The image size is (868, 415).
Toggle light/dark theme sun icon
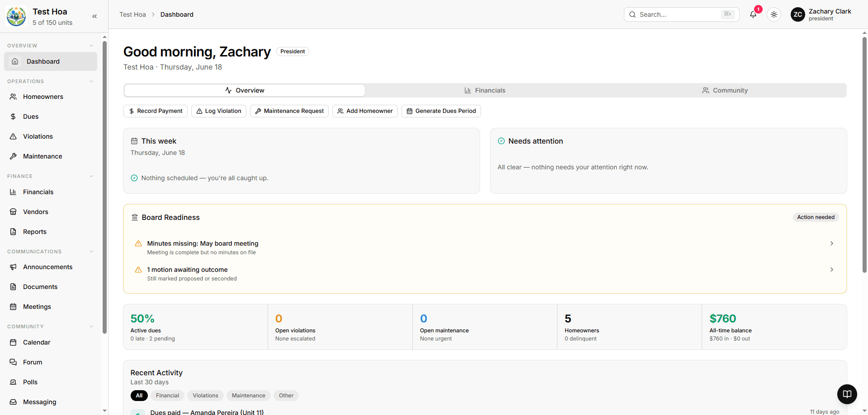tap(774, 14)
